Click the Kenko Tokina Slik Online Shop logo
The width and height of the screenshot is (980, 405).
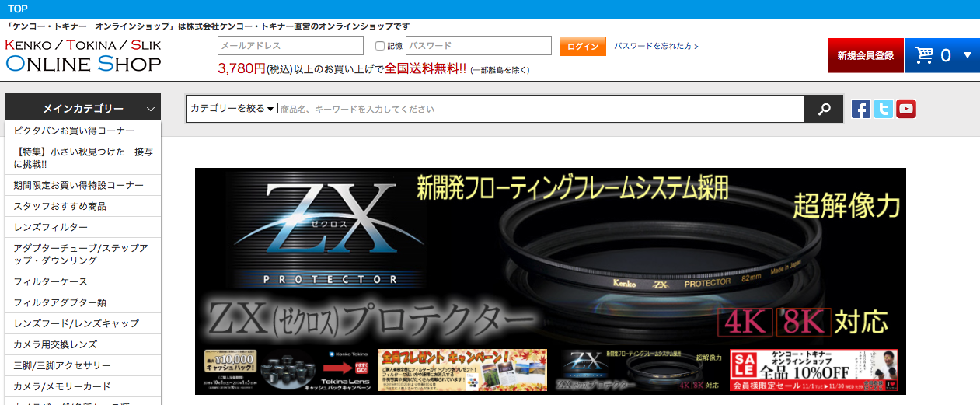click(84, 54)
